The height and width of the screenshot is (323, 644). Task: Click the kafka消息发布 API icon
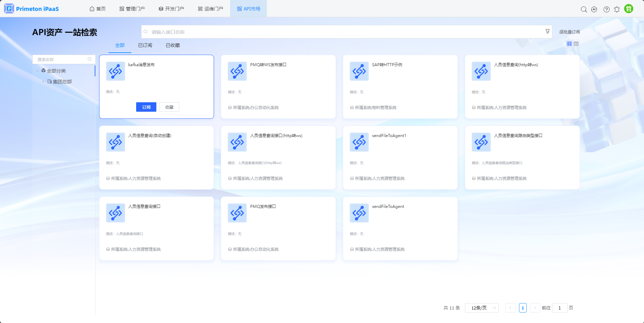(x=115, y=71)
